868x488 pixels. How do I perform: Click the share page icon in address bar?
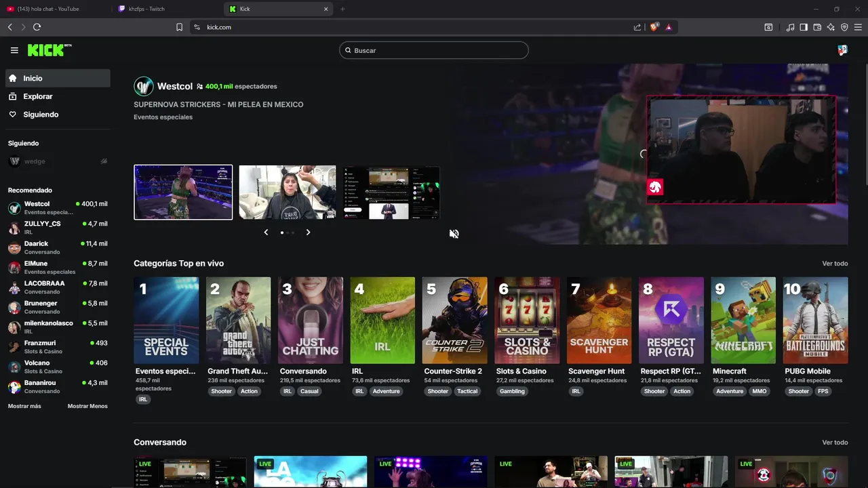pyautogui.click(x=637, y=27)
